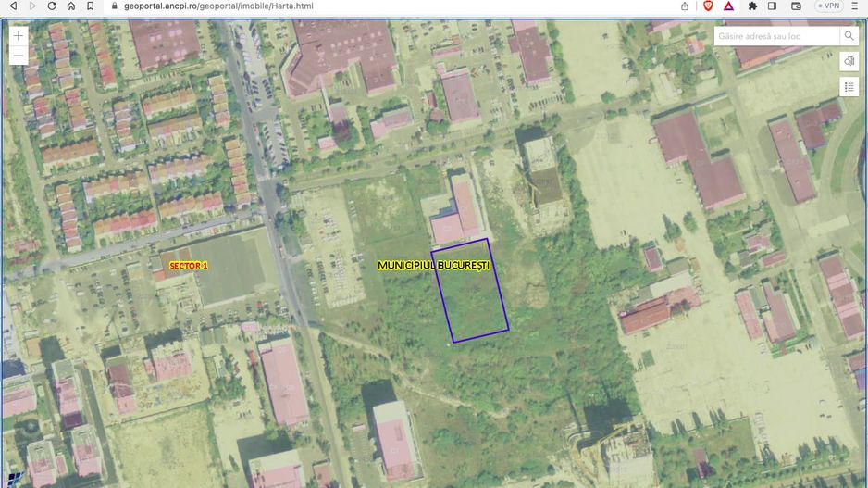Open the Brave Wallet icon
The height and width of the screenshot is (488, 868).
(795, 6)
